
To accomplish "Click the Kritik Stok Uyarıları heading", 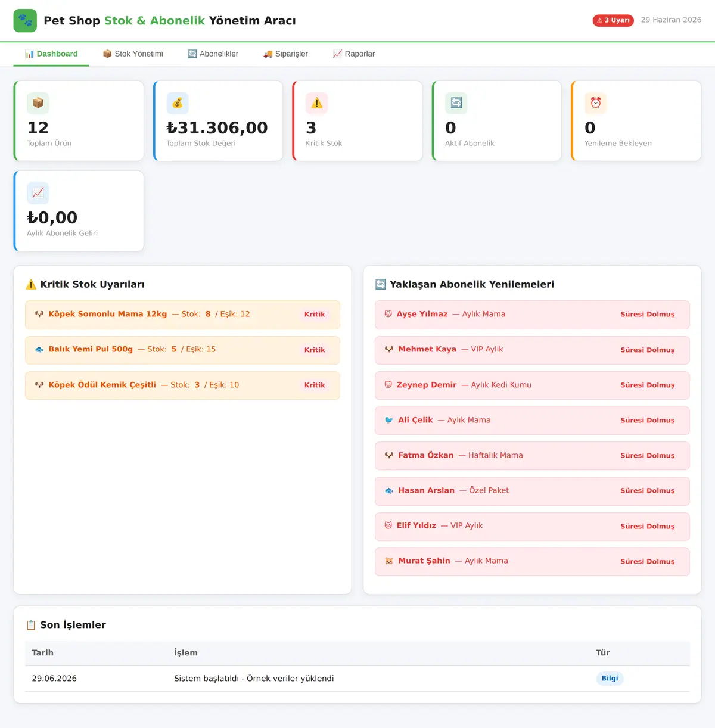I will point(92,284).
